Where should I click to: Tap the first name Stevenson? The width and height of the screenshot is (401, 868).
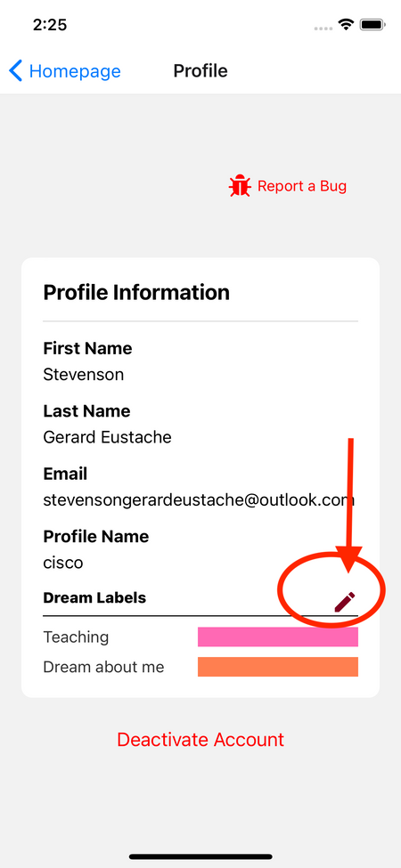click(x=84, y=375)
